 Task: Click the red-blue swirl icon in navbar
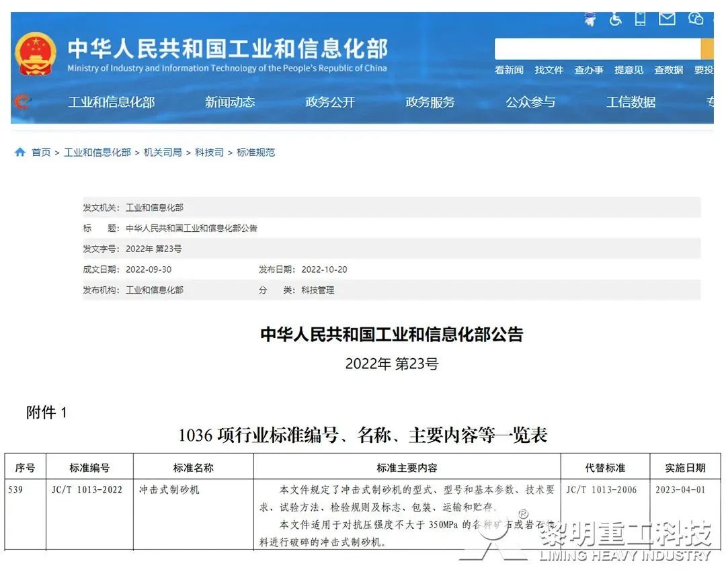[22, 102]
